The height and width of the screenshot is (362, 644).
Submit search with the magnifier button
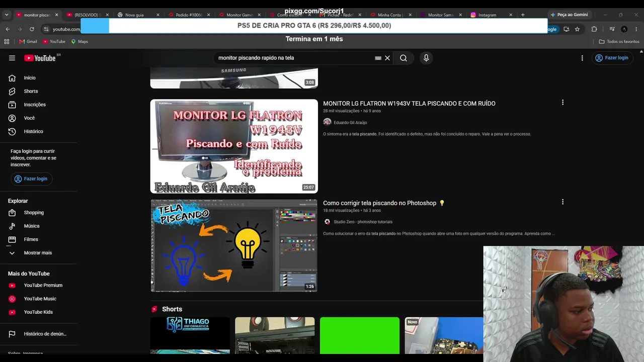[x=404, y=58]
